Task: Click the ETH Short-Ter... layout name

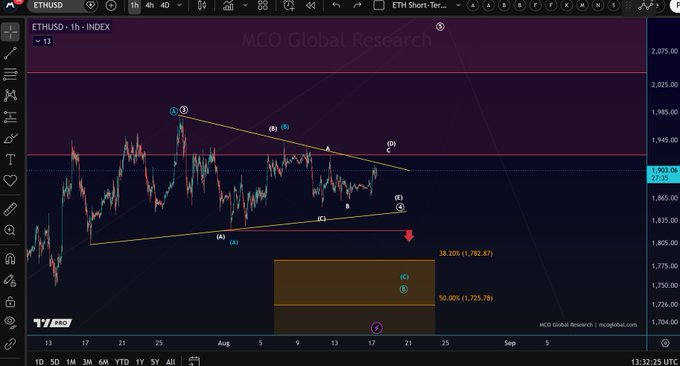Action: point(419,6)
